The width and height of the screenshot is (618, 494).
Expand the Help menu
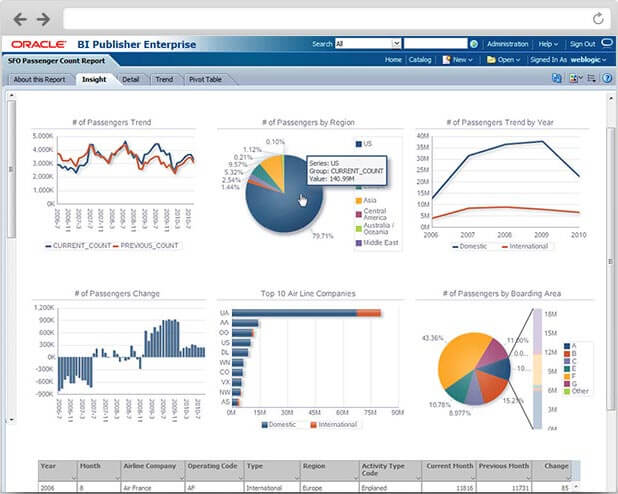548,44
